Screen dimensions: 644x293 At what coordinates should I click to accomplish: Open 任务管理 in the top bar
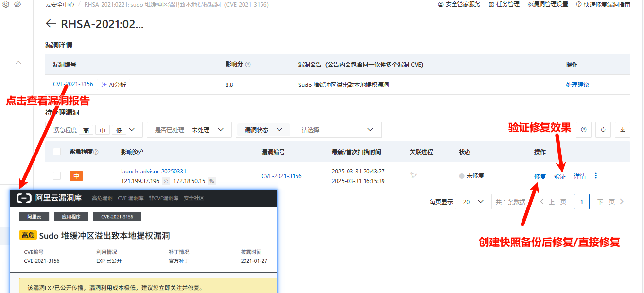504,4
